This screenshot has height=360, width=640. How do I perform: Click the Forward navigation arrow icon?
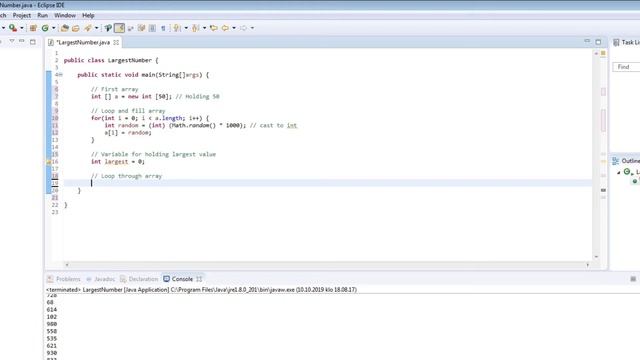tap(243, 28)
